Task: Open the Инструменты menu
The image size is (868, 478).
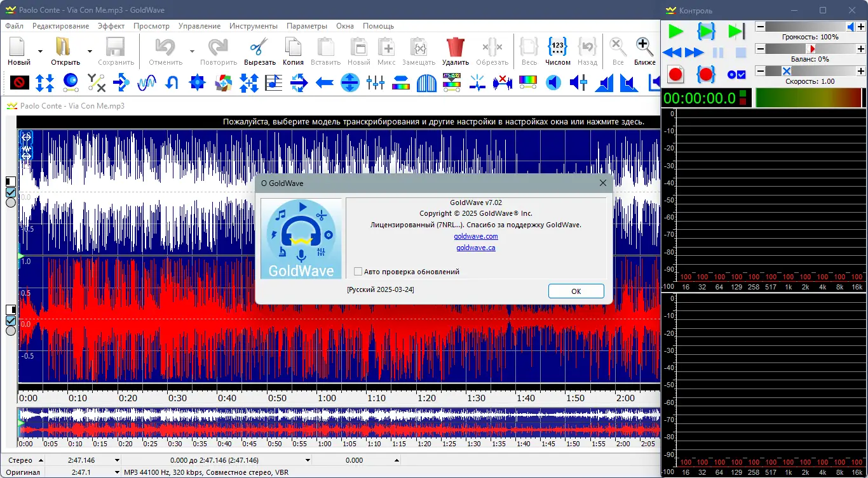Action: click(254, 26)
